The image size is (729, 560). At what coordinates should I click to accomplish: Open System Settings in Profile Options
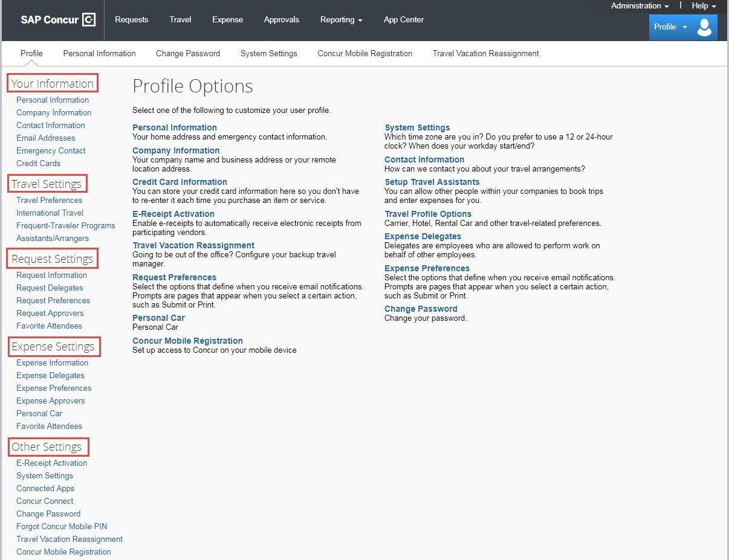(417, 127)
